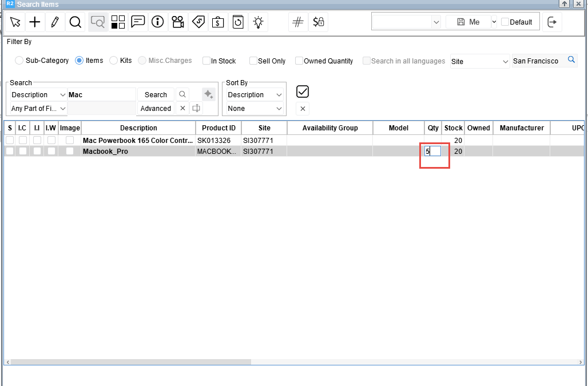Open the video camera icon
This screenshot has height=386, width=588.
pyautogui.click(x=178, y=22)
